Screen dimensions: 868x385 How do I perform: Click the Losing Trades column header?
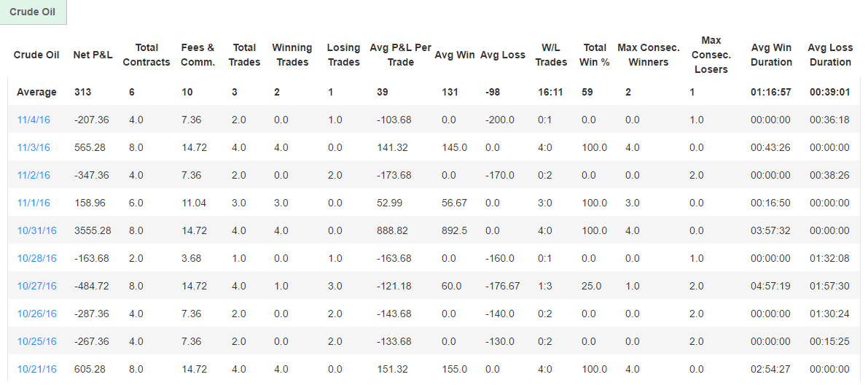pyautogui.click(x=343, y=55)
